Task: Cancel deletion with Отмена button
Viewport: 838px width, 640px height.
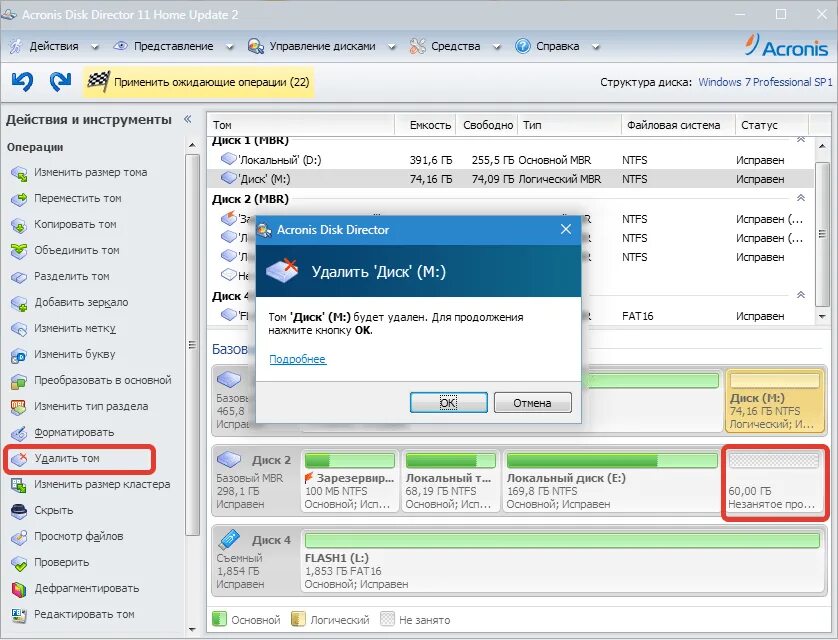Action: pos(532,403)
